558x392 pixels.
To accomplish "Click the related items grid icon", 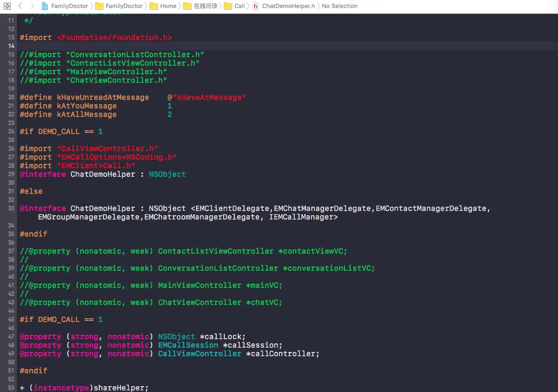I will pos(7,6).
